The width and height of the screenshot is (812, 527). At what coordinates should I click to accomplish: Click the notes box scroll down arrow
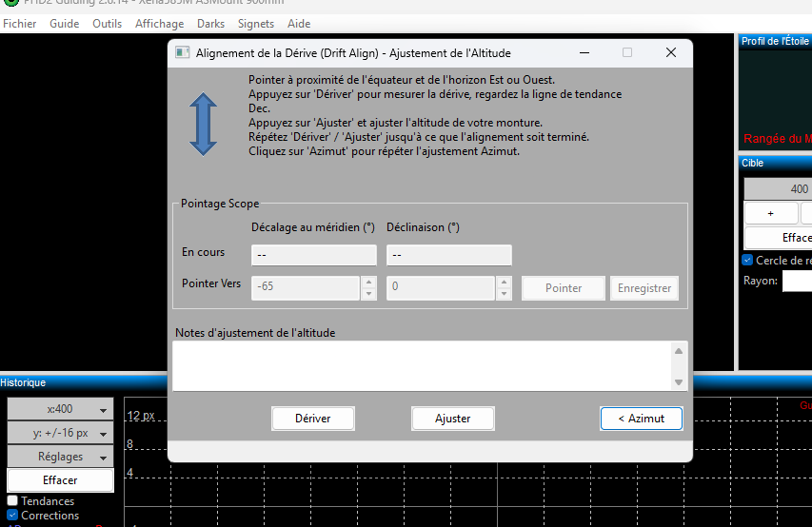tap(679, 382)
